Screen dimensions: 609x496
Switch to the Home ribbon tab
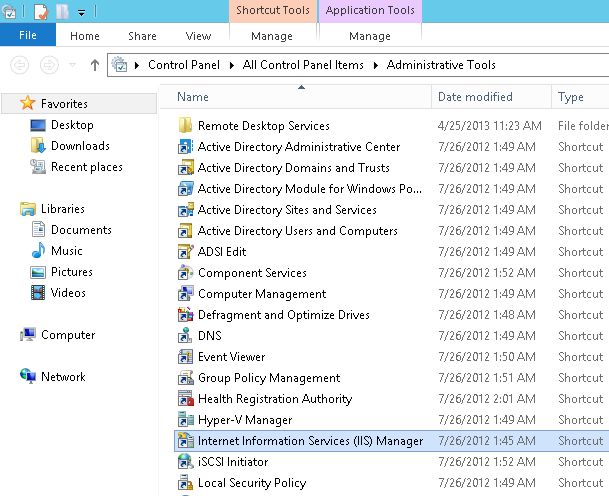pos(85,36)
